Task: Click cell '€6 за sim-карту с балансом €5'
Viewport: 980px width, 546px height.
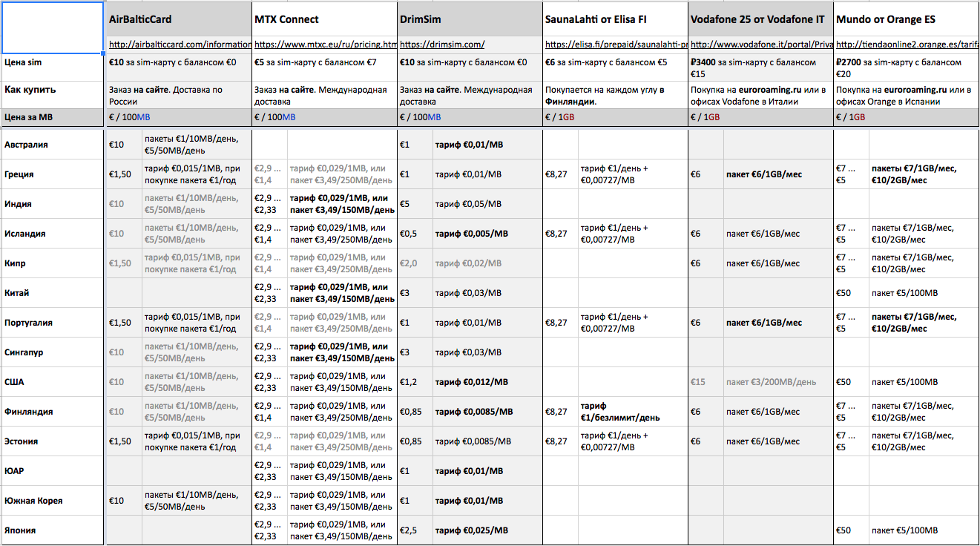Action: coord(616,67)
